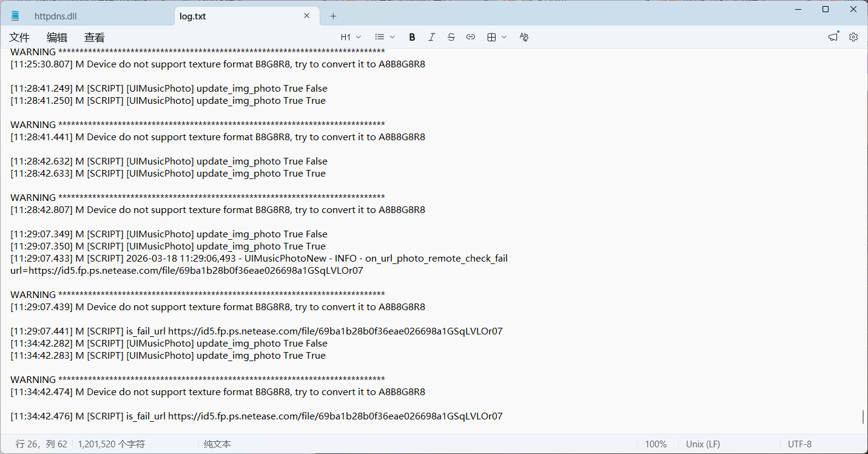Viewport: 868px width, 454px height.
Task: Open Notepad settings gear
Action: [x=853, y=37]
